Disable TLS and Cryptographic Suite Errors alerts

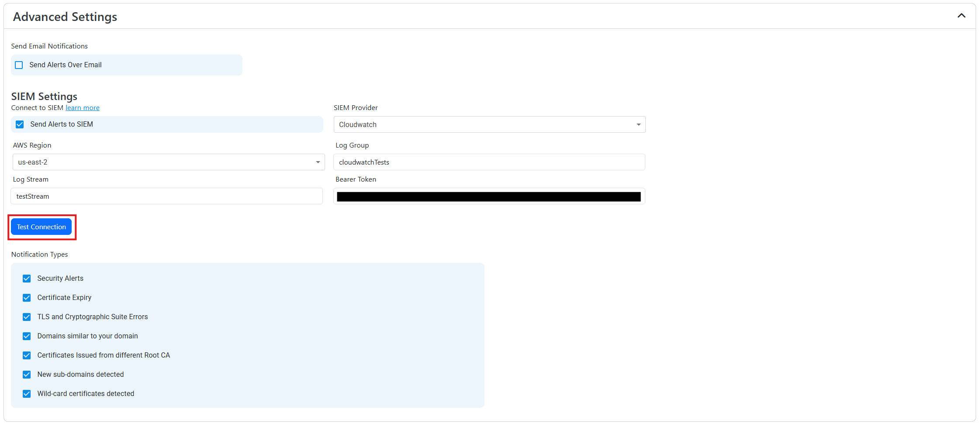(27, 317)
